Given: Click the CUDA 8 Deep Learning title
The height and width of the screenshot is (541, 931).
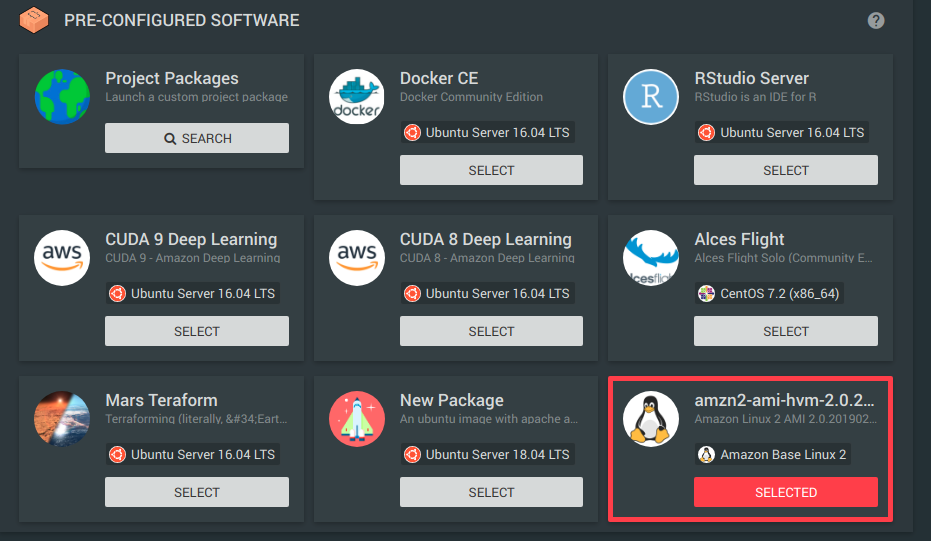Looking at the screenshot, I should click(486, 239).
